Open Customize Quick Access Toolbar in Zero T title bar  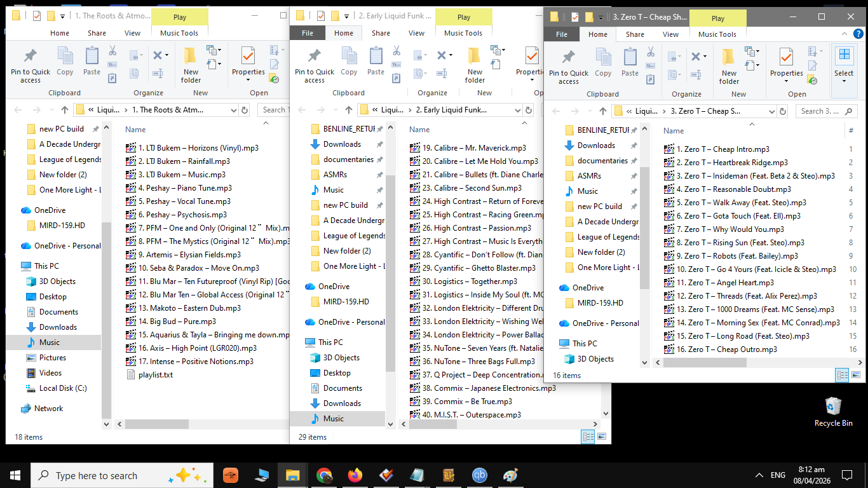tap(601, 17)
